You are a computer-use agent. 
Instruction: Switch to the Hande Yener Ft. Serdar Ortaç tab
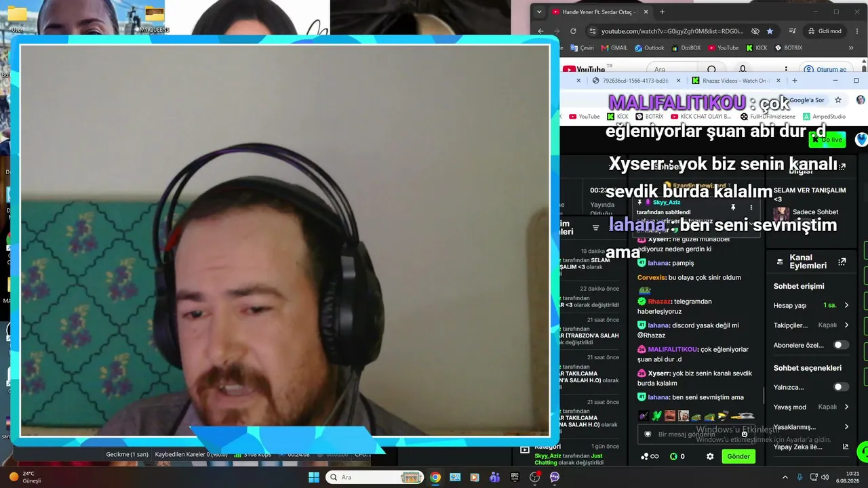[x=599, y=12]
